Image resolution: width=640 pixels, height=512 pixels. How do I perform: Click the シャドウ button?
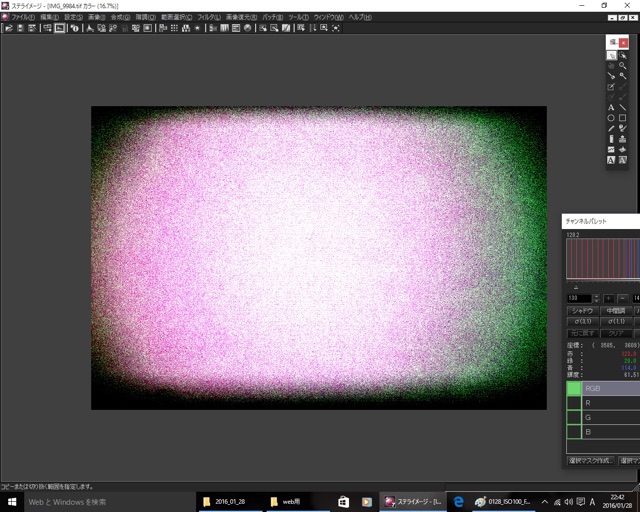pyautogui.click(x=581, y=311)
